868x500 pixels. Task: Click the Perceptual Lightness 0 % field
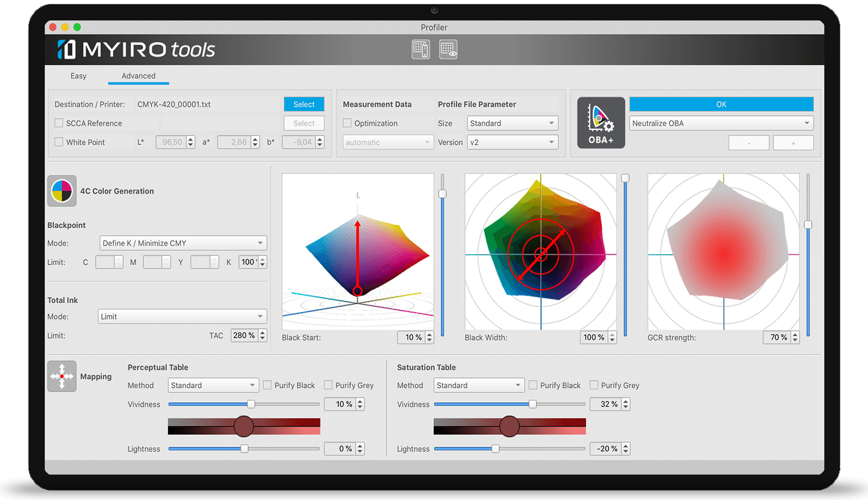point(340,449)
